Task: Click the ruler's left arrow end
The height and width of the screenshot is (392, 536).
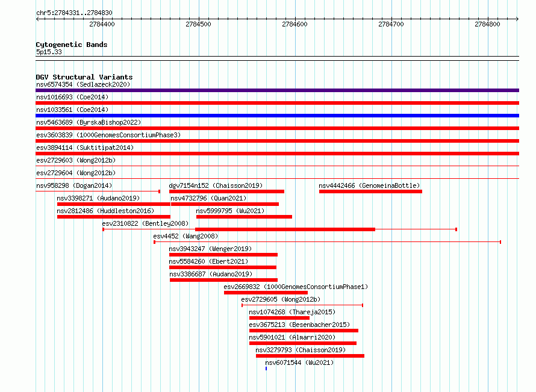Action: [x=37, y=19]
